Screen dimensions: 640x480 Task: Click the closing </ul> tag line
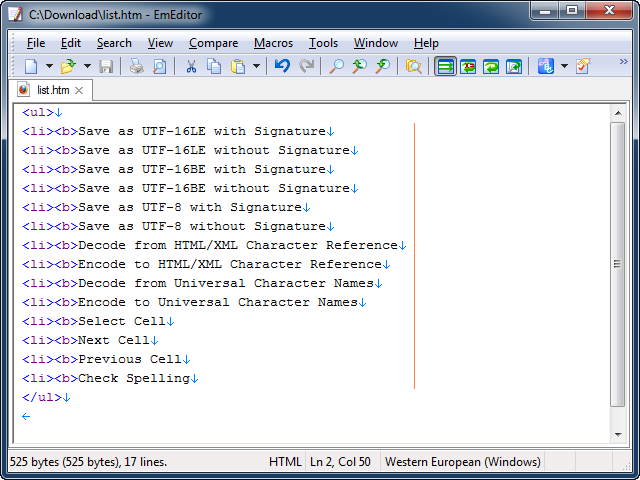46,397
